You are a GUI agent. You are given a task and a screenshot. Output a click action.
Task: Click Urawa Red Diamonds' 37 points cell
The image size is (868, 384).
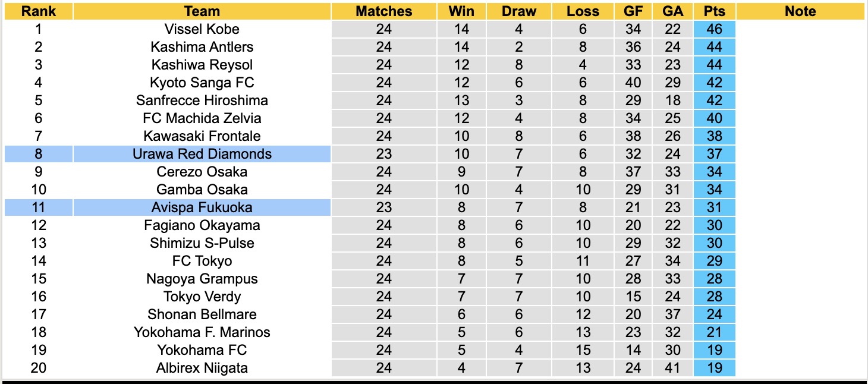(714, 154)
